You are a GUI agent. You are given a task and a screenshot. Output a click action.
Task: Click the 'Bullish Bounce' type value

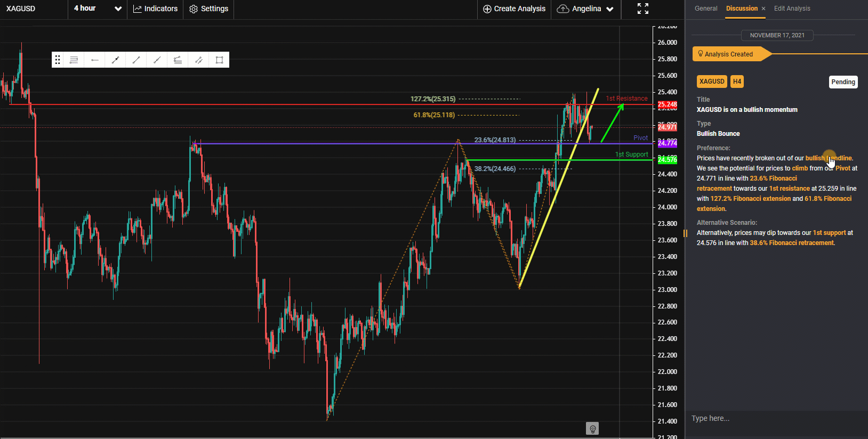[x=718, y=134]
